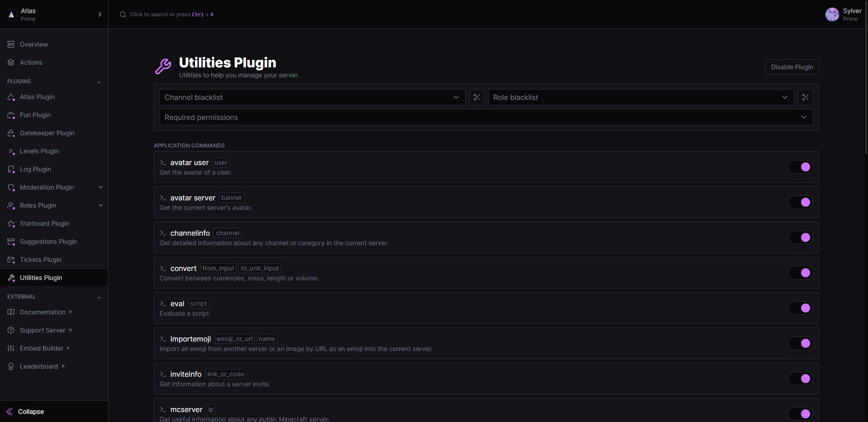Screen dimensions: 868x422
Task: Open the Documentation external link
Action: click(x=42, y=312)
